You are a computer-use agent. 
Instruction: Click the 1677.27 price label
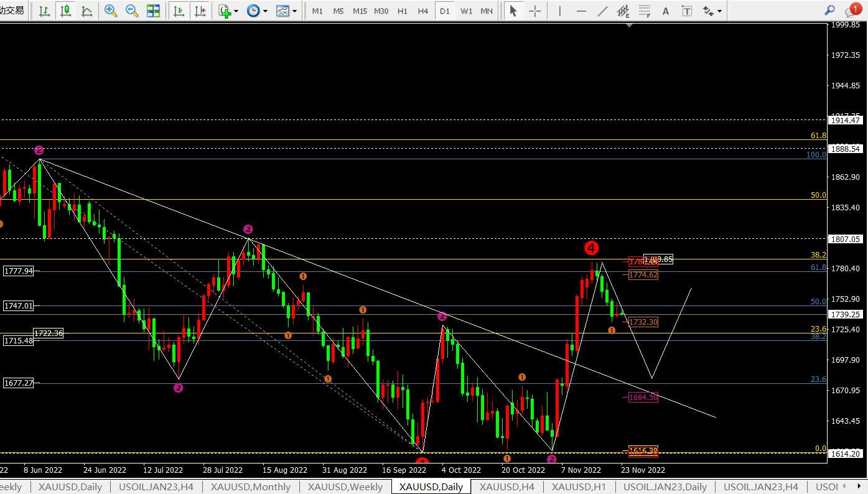pos(19,383)
